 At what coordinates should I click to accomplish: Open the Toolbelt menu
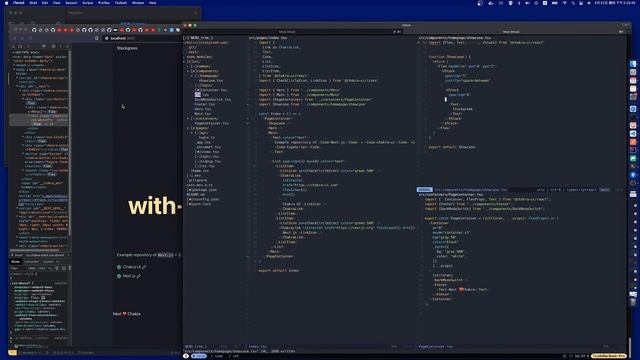tap(120, 3)
